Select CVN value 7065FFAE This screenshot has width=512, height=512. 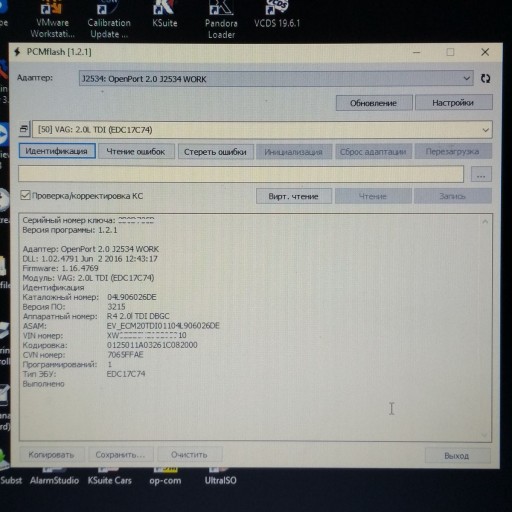tap(126, 355)
